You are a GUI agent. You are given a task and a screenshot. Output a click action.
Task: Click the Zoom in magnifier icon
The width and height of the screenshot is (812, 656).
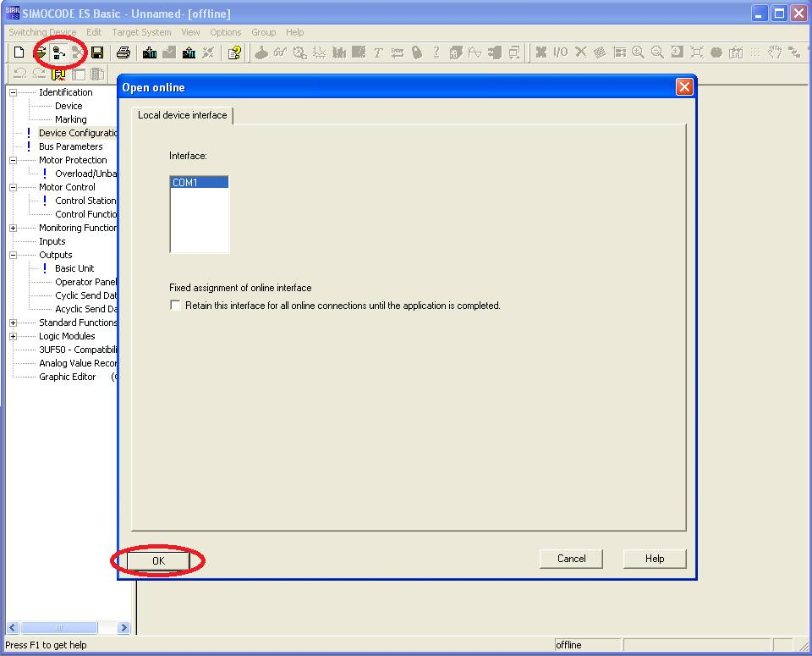click(638, 52)
